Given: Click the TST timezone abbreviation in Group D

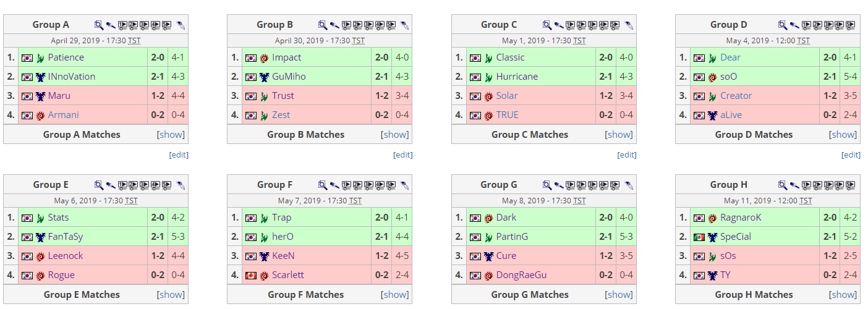Looking at the screenshot, I should [x=803, y=41].
